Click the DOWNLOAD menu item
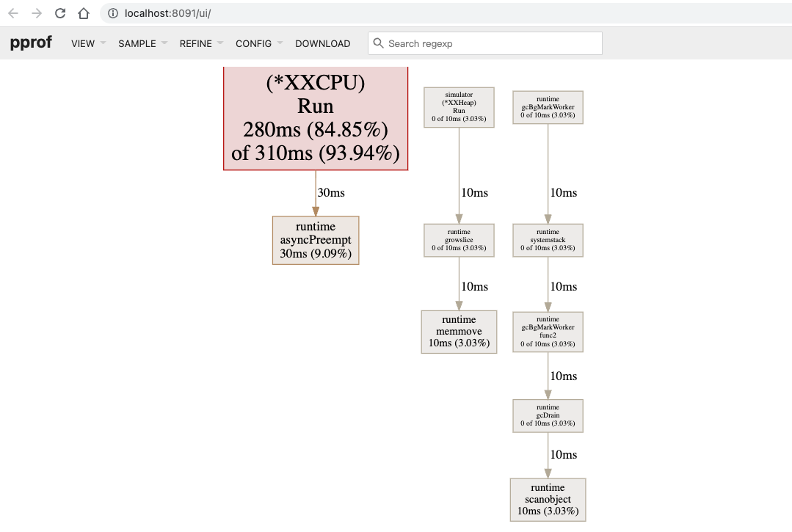 coord(323,43)
